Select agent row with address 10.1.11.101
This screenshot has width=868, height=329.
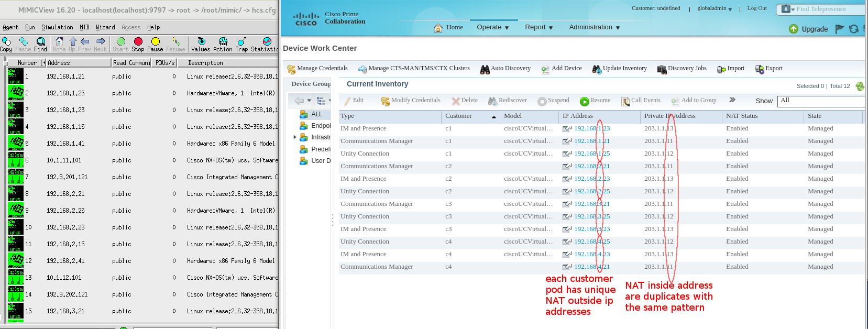[142, 160]
